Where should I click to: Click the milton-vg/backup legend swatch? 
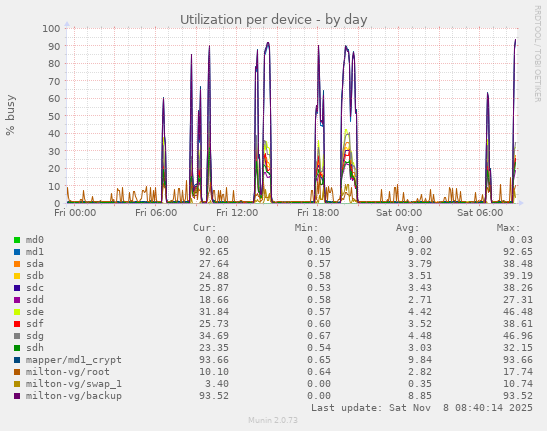(x=17, y=396)
